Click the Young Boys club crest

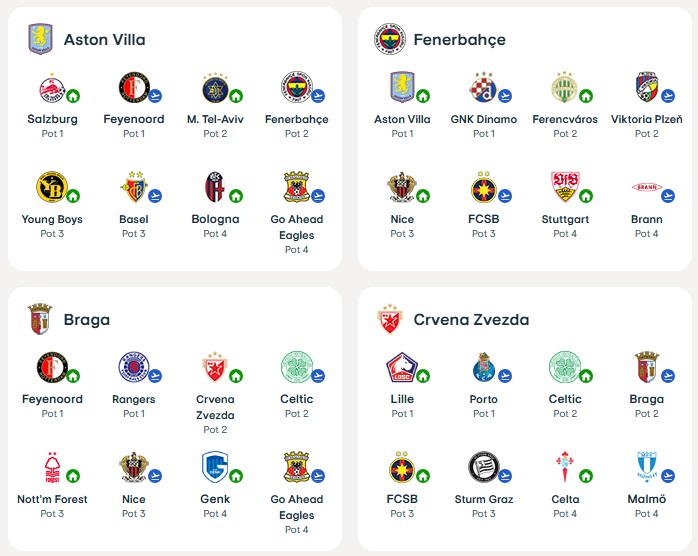51,188
